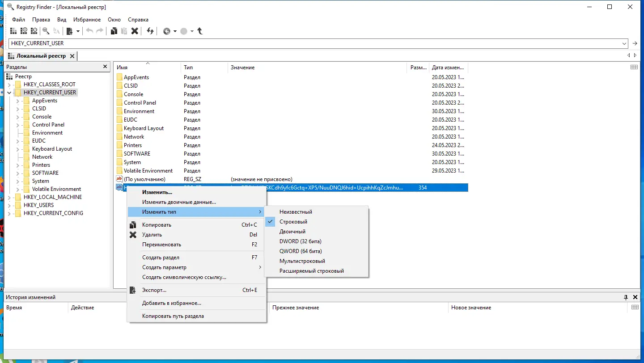Sort the list by the Имя column header
644x363 pixels.
click(x=148, y=68)
